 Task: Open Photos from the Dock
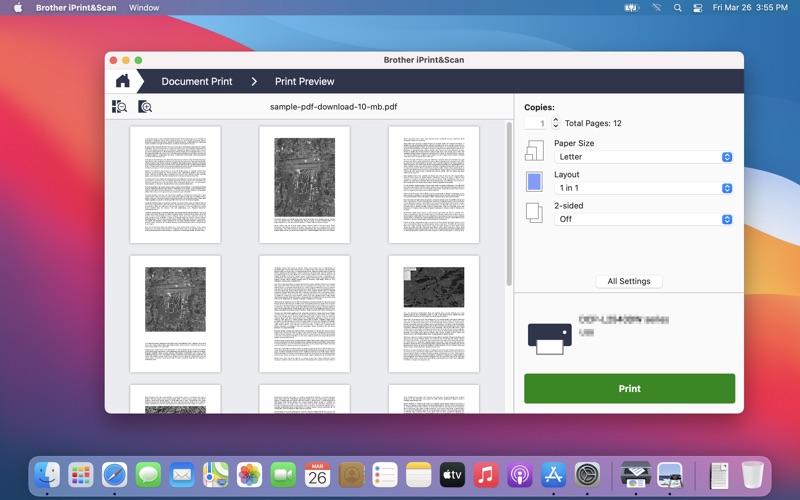tap(249, 475)
